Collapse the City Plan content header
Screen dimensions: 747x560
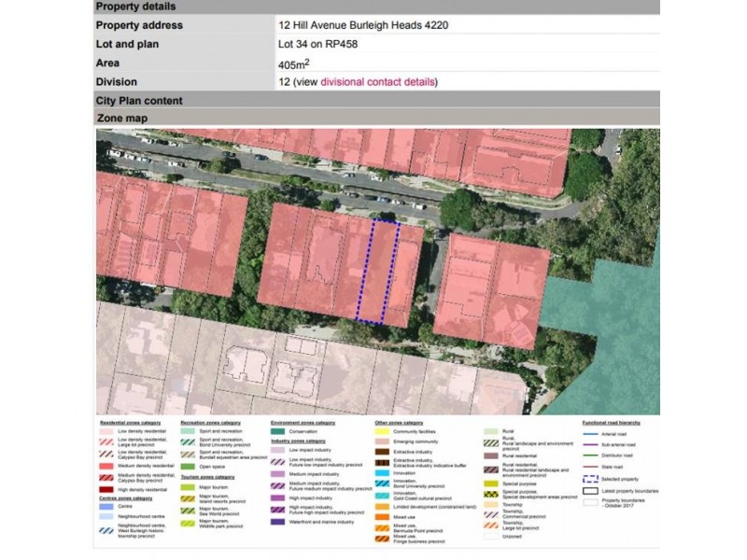(x=376, y=101)
